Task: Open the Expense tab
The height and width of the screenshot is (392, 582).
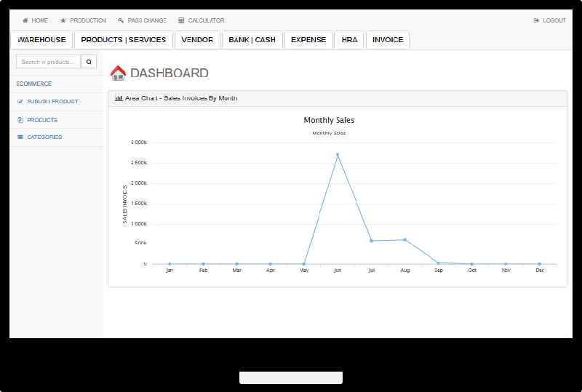Action: point(308,40)
